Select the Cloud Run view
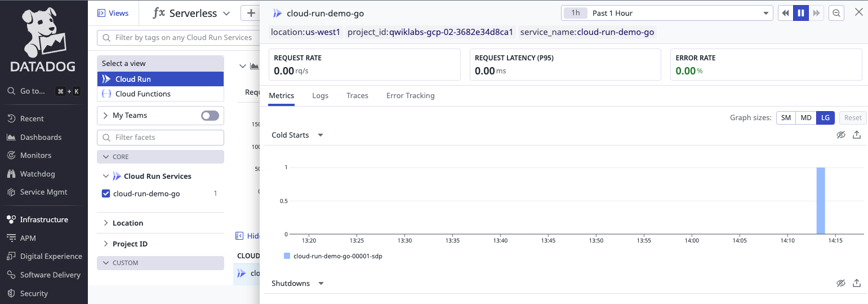The width and height of the screenshot is (868, 304). (161, 79)
